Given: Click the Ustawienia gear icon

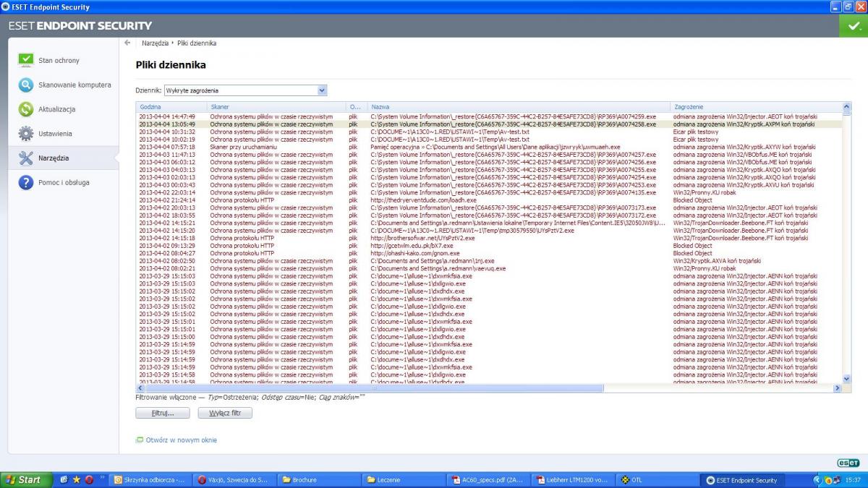Looking at the screenshot, I should 26,134.
